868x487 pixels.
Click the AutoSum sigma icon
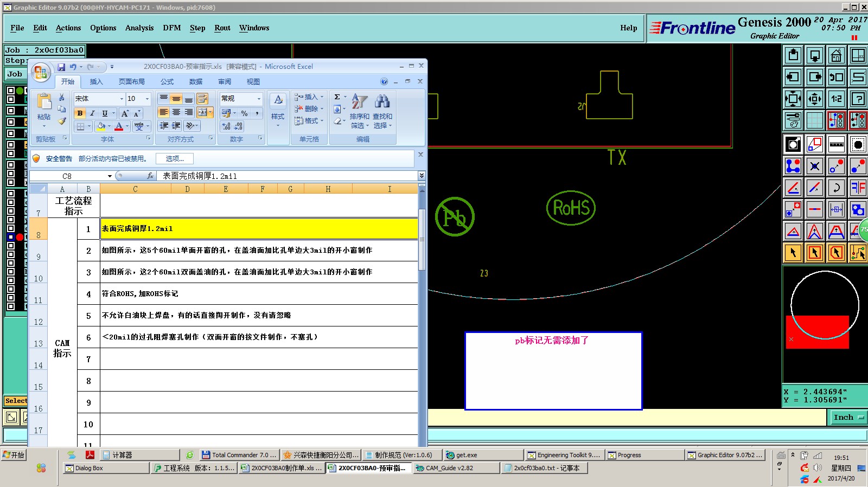[337, 97]
